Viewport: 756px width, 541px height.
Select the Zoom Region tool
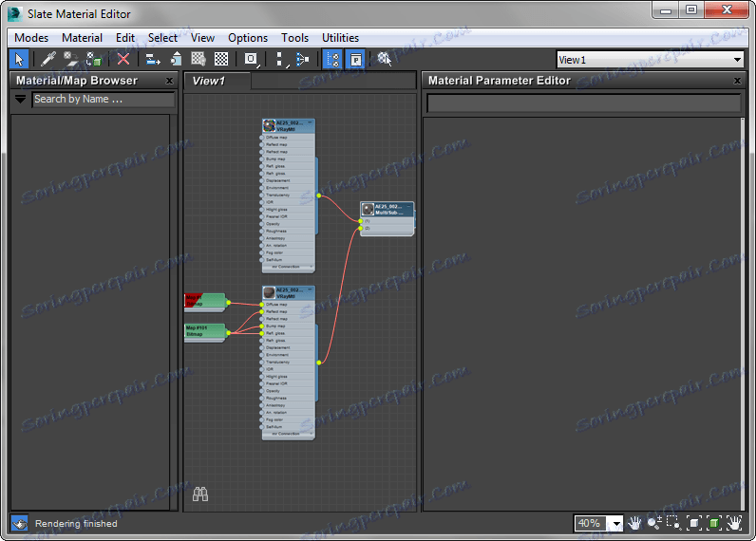pyautogui.click(x=673, y=523)
